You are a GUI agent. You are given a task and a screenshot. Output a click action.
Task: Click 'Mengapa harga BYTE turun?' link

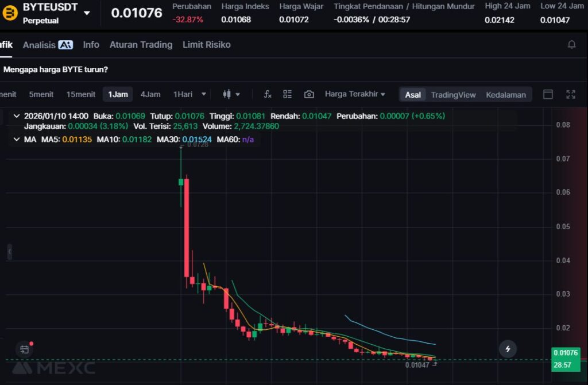56,70
